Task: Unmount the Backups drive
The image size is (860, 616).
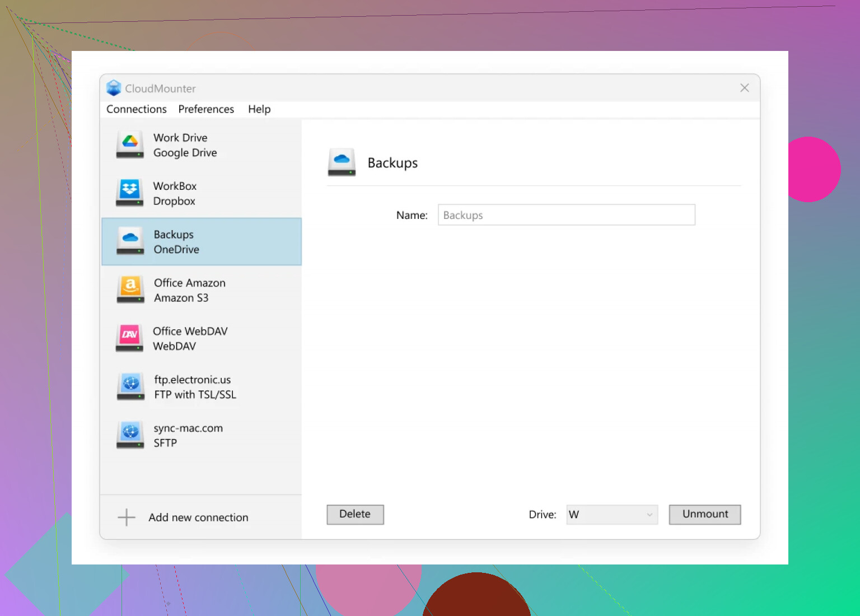Action: click(x=705, y=514)
